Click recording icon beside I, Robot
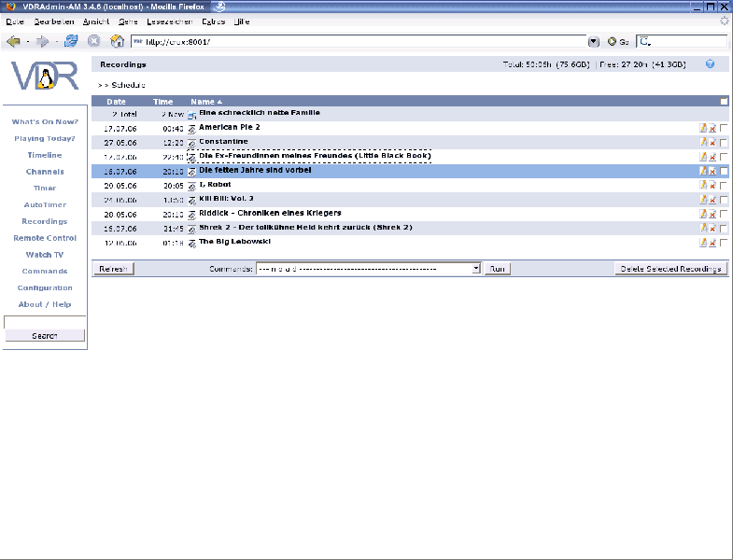This screenshot has height=560, width=733. point(192,186)
